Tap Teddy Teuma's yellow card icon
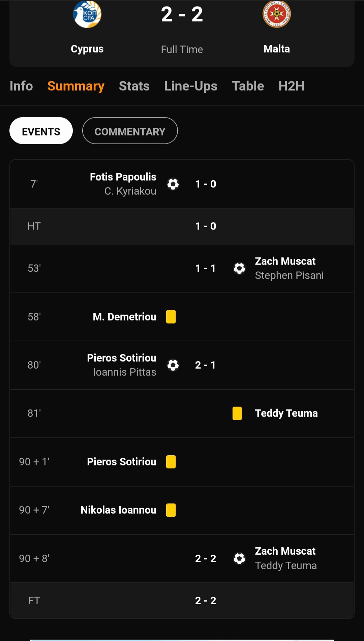This screenshot has width=364, height=641. [237, 414]
